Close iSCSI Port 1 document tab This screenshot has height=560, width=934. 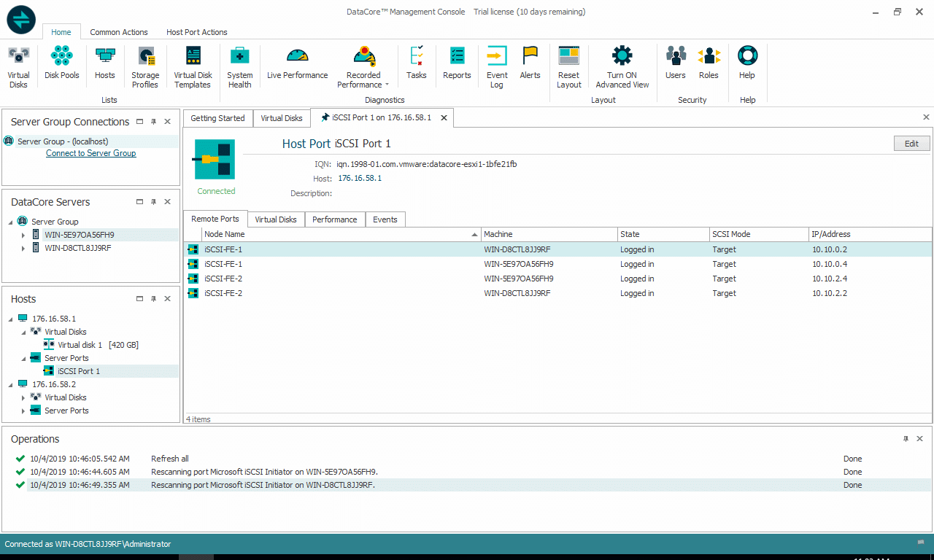[444, 117]
